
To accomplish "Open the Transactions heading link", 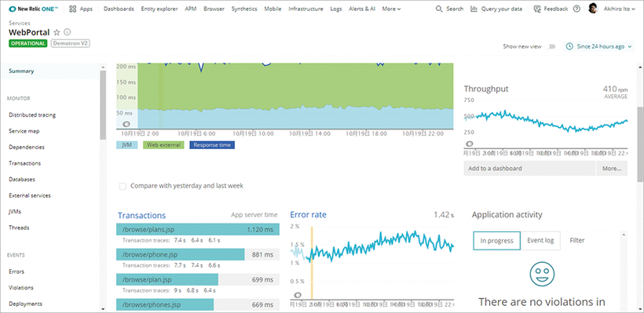I will pyautogui.click(x=141, y=216).
